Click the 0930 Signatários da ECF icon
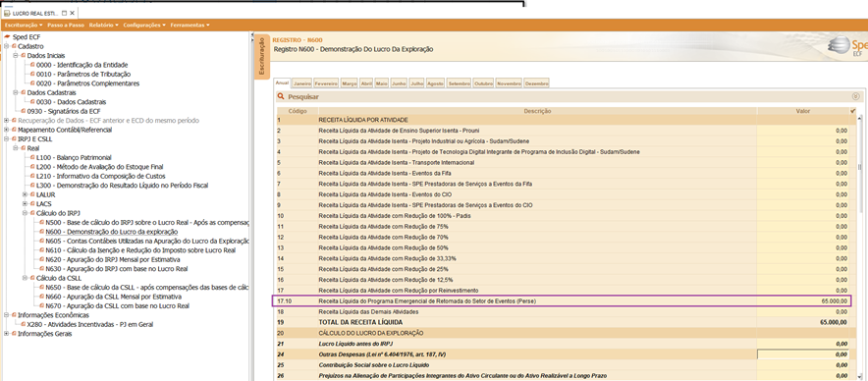The image size is (868, 381). click(24, 111)
